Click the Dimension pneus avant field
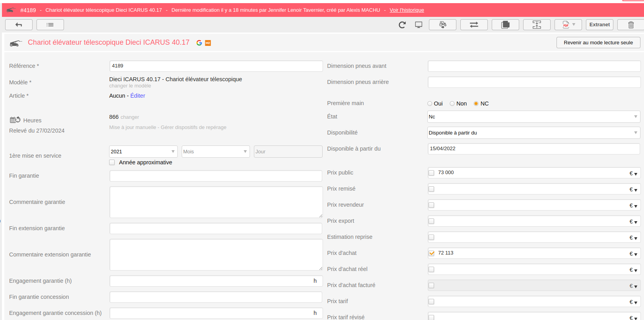The image size is (644, 320). (534, 66)
